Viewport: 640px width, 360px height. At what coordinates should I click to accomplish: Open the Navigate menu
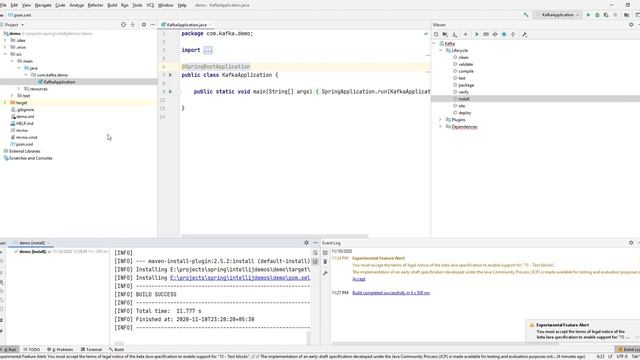pos(43,5)
